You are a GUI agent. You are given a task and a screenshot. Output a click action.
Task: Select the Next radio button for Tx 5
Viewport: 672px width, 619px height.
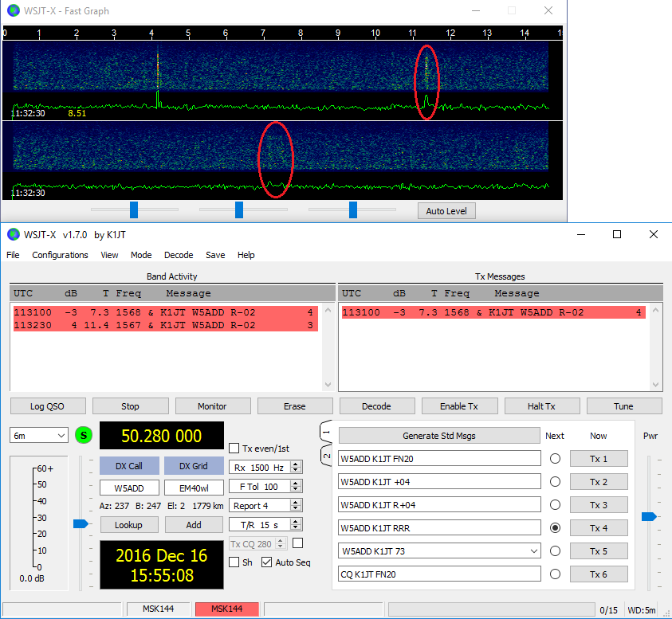[x=555, y=550]
